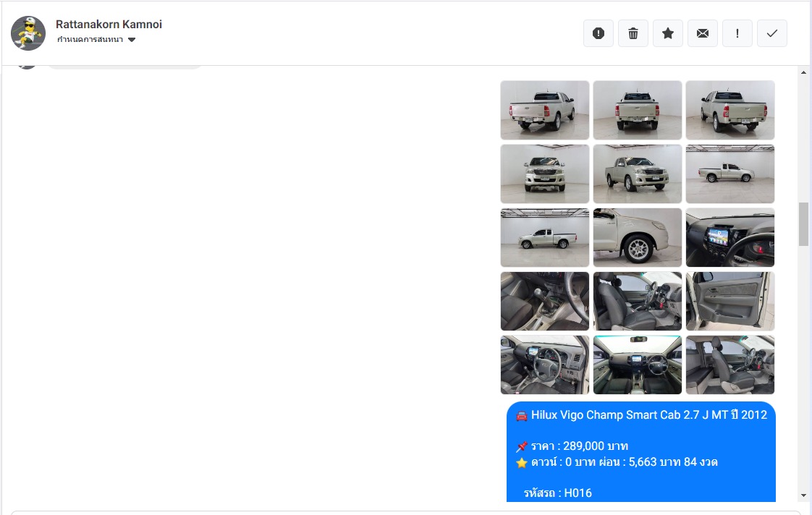Mark conversation as unread with the envelope icon
This screenshot has height=515, width=812.
click(x=702, y=33)
